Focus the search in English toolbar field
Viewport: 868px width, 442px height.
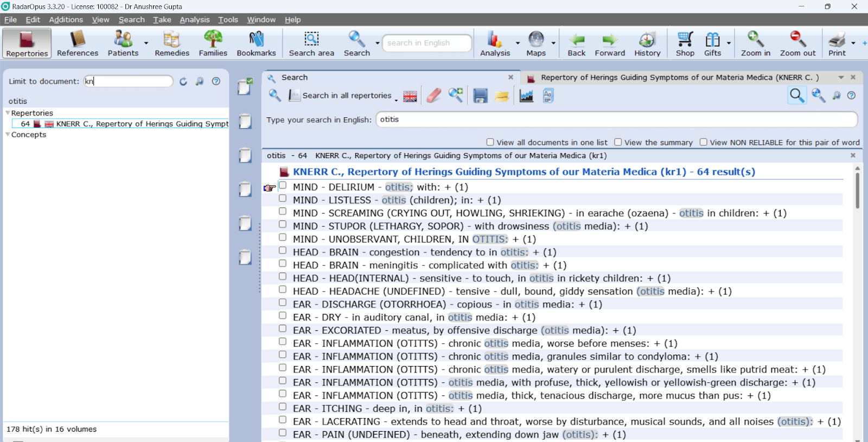pos(427,43)
